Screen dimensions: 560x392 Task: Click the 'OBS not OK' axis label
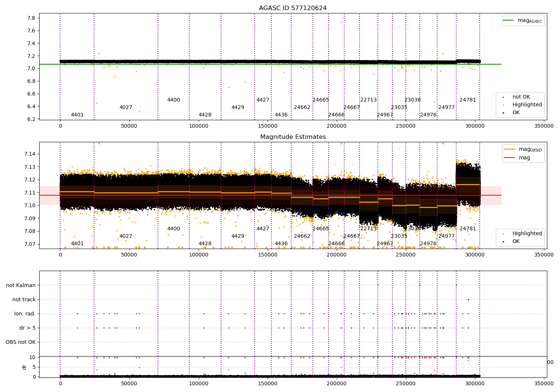coord(21,342)
